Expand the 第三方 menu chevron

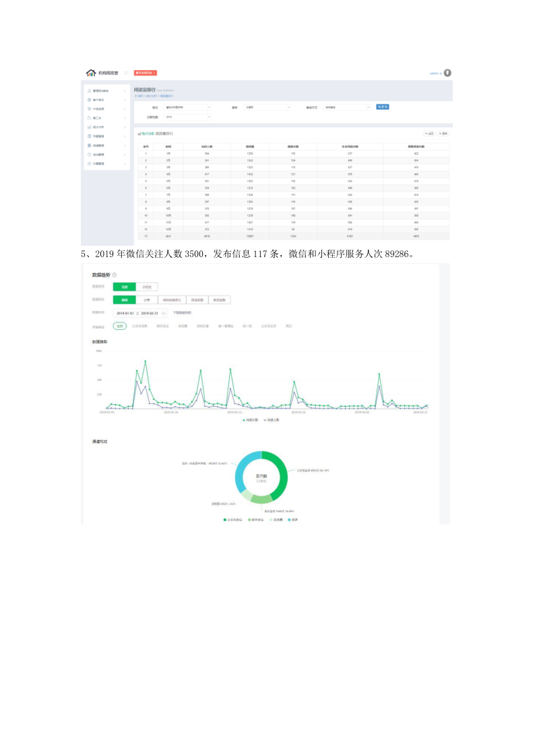125,118
